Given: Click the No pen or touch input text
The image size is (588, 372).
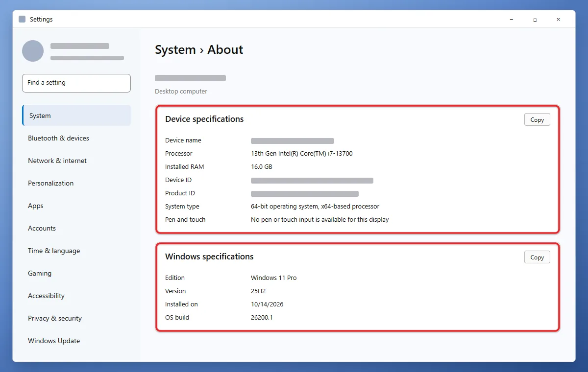Looking at the screenshot, I should pos(320,219).
